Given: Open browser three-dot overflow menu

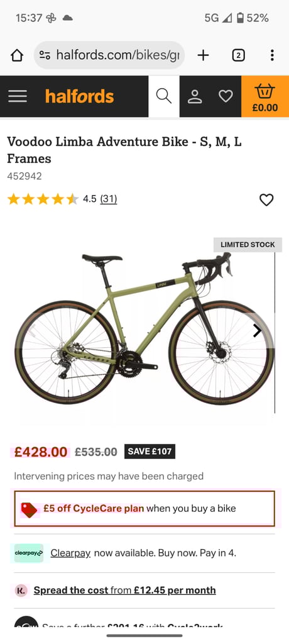Looking at the screenshot, I should (x=272, y=55).
